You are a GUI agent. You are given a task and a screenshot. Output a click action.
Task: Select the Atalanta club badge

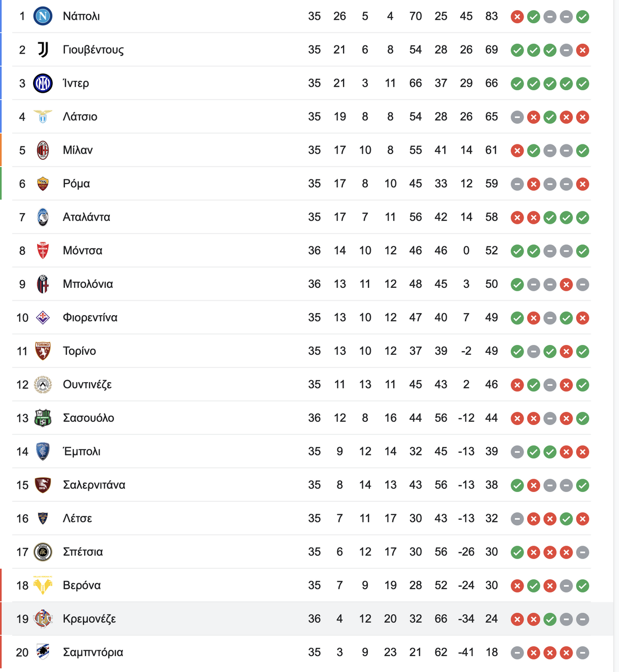[x=43, y=217]
